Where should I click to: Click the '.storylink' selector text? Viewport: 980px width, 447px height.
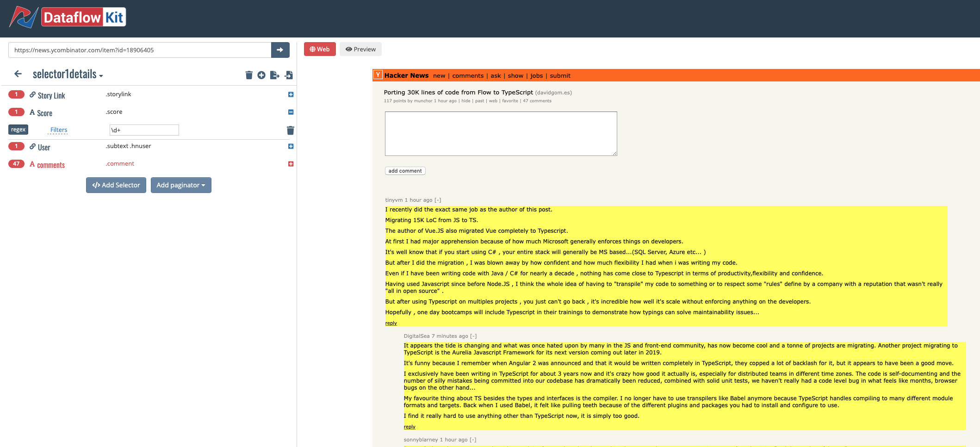point(118,94)
